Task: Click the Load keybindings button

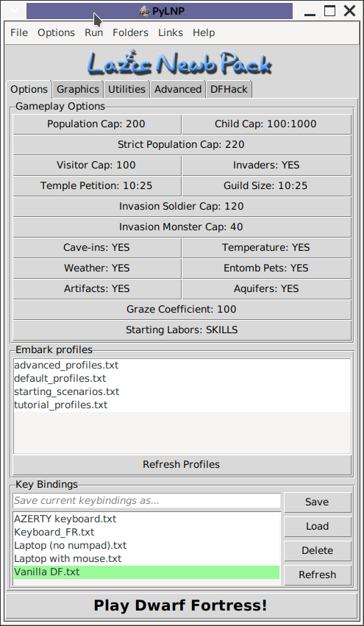Action: [x=317, y=526]
